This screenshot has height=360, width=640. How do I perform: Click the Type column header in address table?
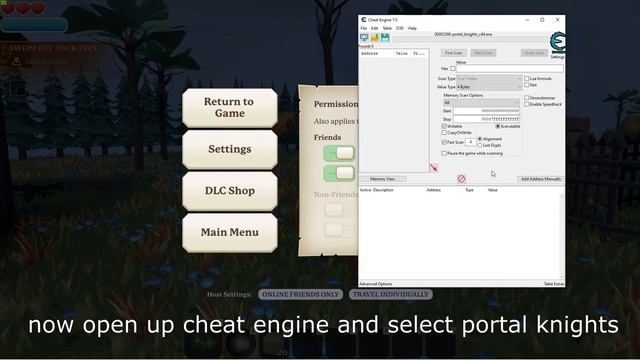point(469,190)
